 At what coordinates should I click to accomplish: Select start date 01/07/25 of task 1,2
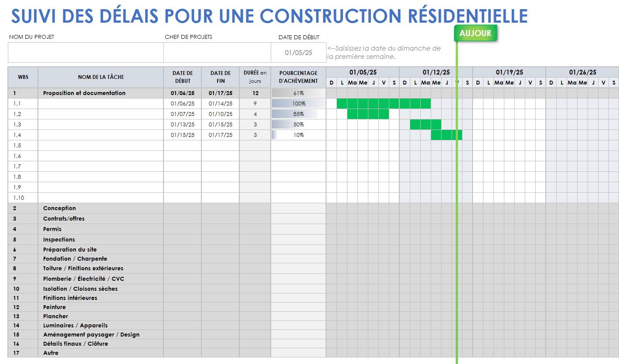[183, 114]
